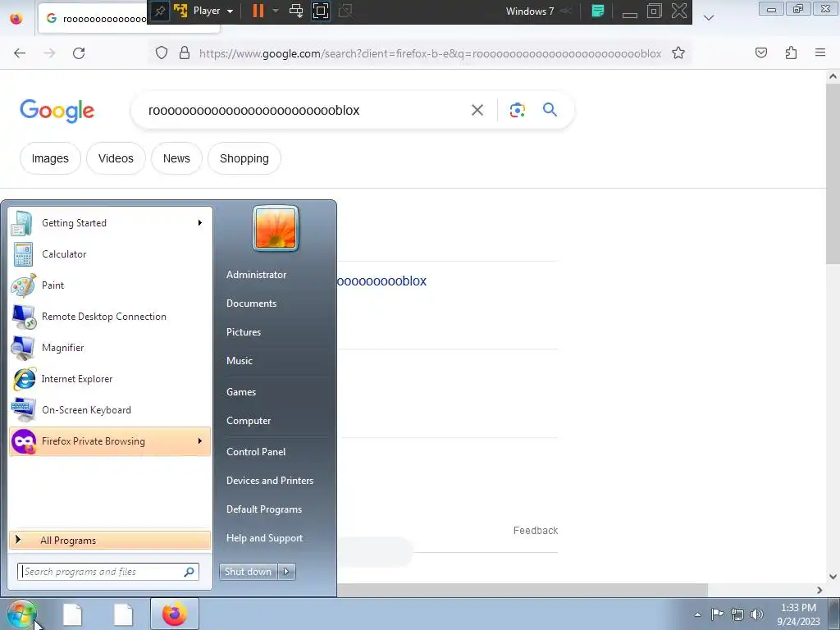
Task: Send Feedback on search results
Action: click(x=535, y=531)
